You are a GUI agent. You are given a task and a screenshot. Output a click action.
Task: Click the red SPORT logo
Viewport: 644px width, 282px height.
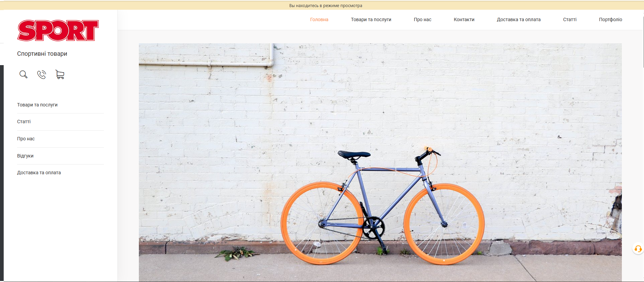(58, 31)
